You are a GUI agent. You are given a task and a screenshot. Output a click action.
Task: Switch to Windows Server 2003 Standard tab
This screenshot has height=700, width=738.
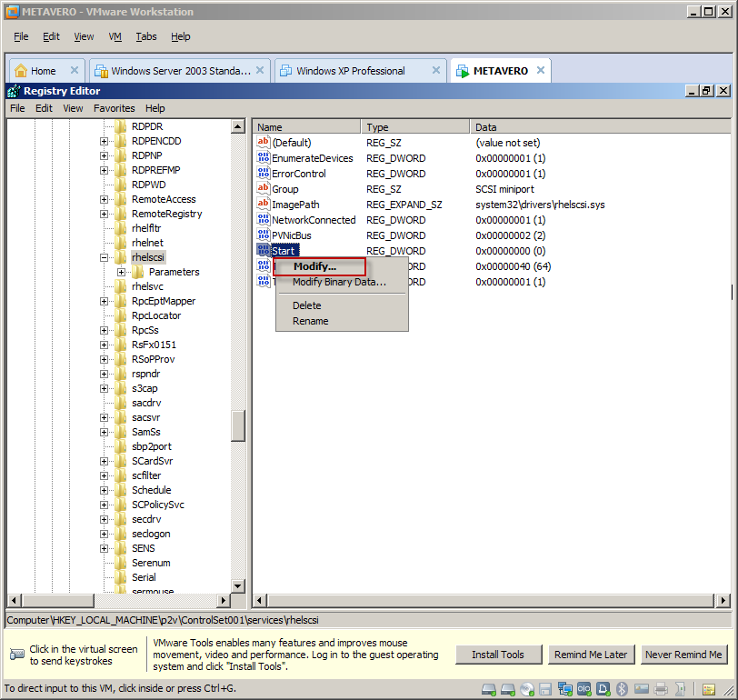(x=180, y=71)
